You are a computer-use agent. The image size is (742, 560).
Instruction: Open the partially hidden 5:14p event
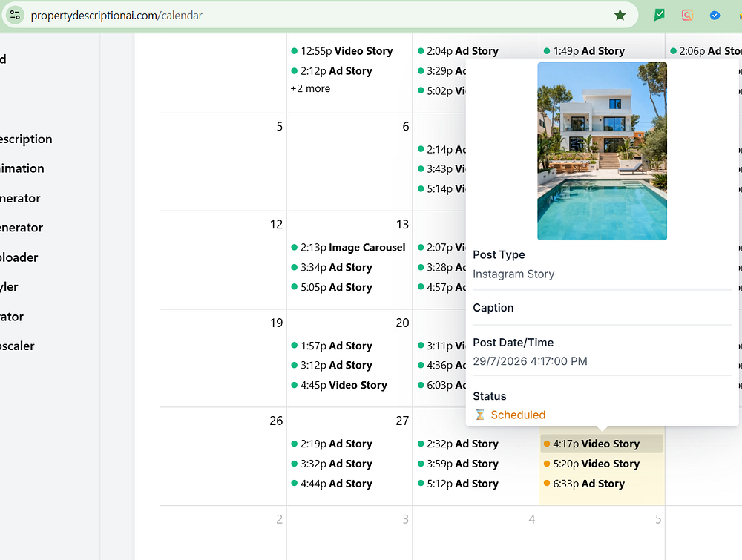[441, 188]
